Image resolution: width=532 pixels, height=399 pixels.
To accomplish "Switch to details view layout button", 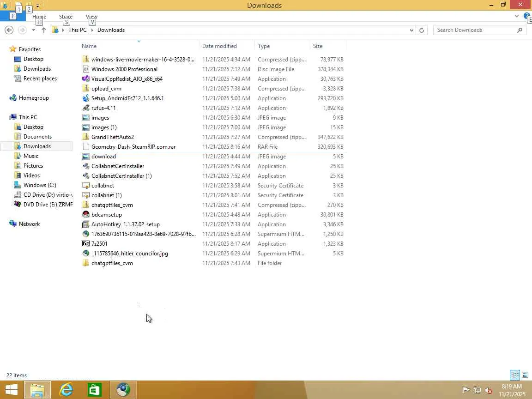I will click(x=515, y=375).
